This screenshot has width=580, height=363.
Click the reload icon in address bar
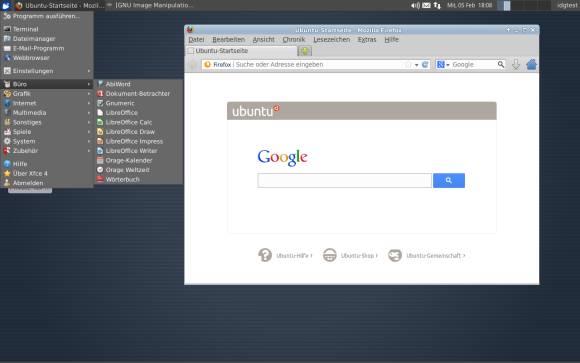[x=425, y=64]
